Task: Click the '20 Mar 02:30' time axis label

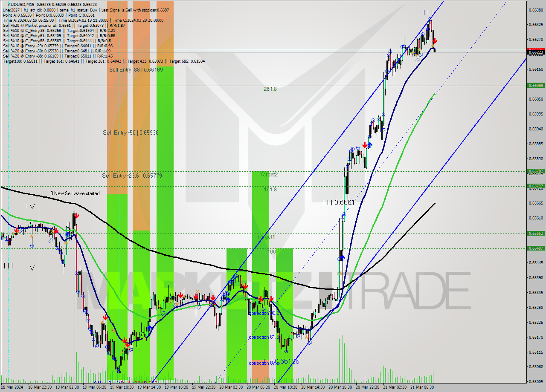Action: coord(231,387)
